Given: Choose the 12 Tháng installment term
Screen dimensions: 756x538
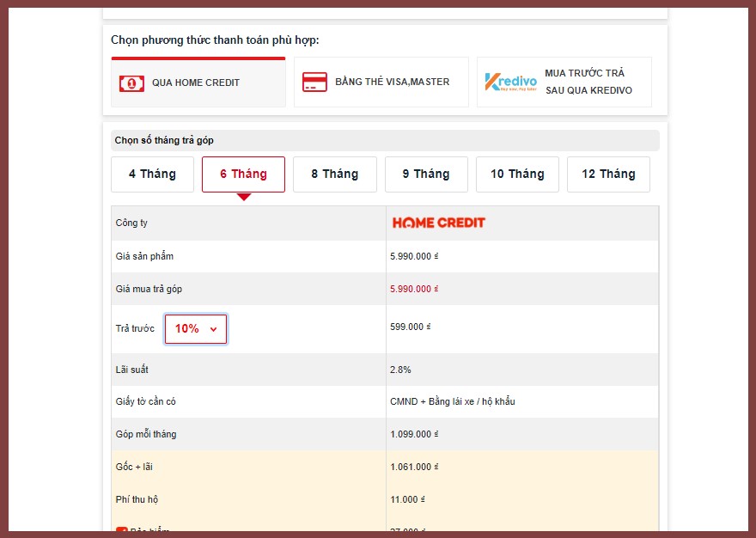Looking at the screenshot, I should [x=608, y=174].
